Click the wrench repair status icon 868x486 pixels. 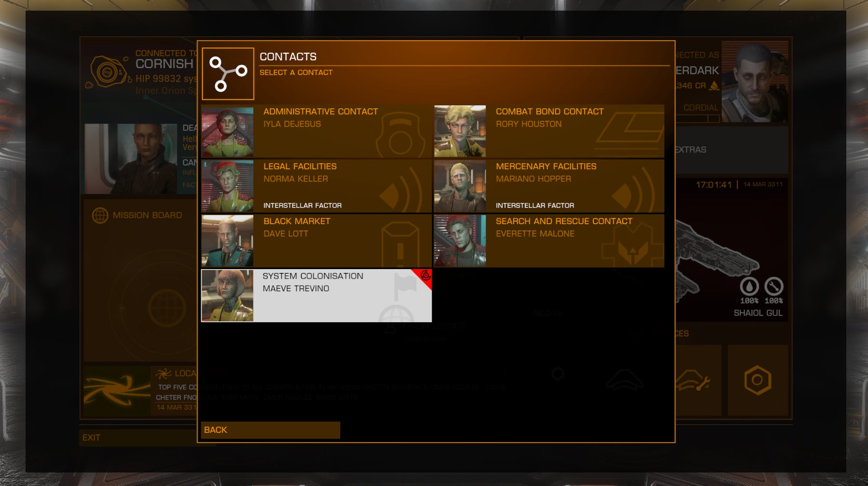[774, 286]
